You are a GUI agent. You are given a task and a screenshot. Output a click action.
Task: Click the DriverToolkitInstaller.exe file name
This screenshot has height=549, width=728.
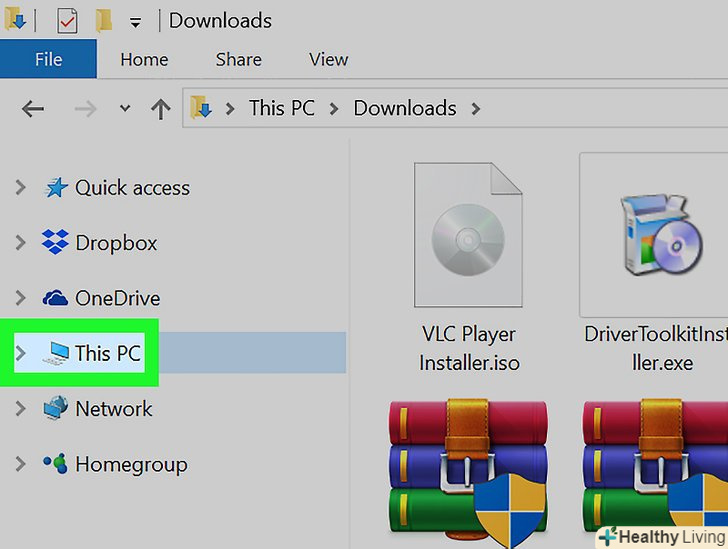pos(656,348)
